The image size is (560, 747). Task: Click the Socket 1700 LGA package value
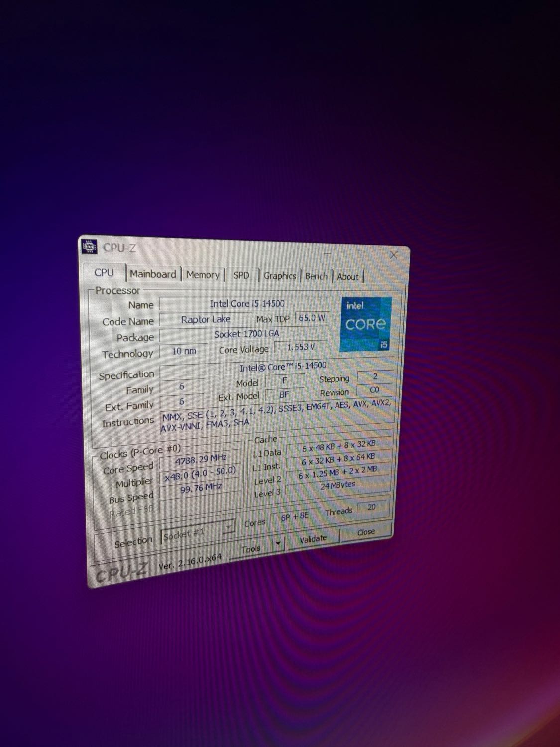[x=244, y=334]
